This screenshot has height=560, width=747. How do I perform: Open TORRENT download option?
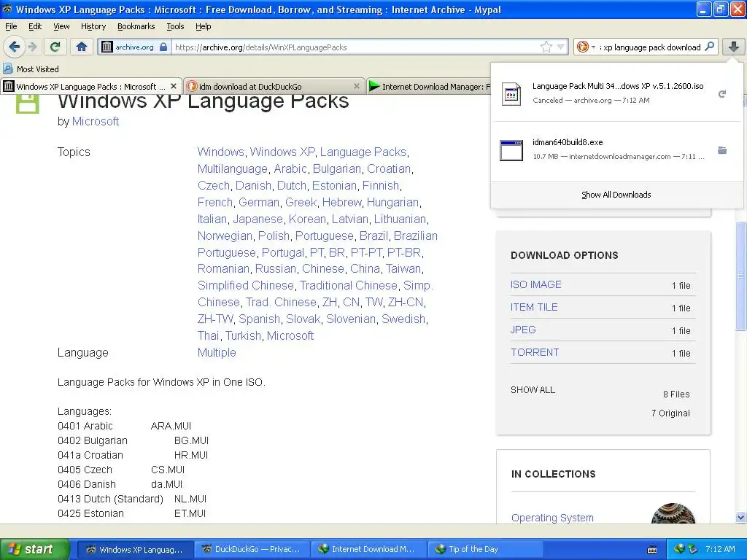(535, 352)
